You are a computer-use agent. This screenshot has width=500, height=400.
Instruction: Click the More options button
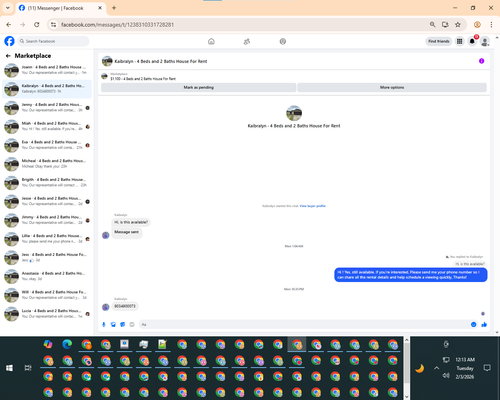click(392, 87)
